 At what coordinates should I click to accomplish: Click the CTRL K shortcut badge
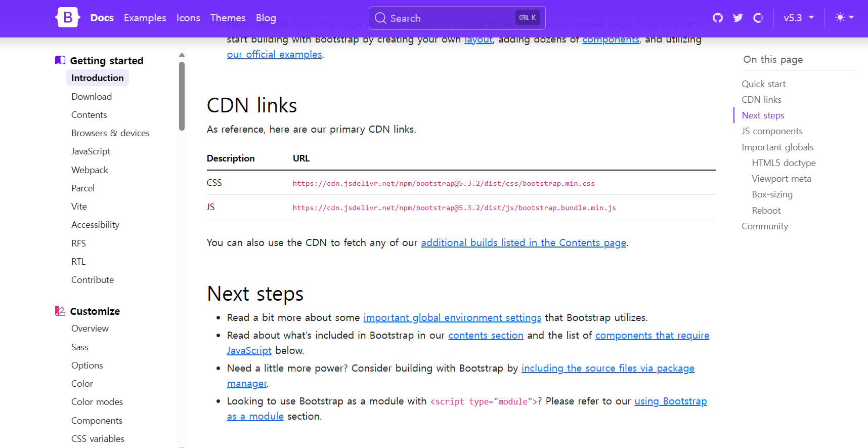coord(528,18)
